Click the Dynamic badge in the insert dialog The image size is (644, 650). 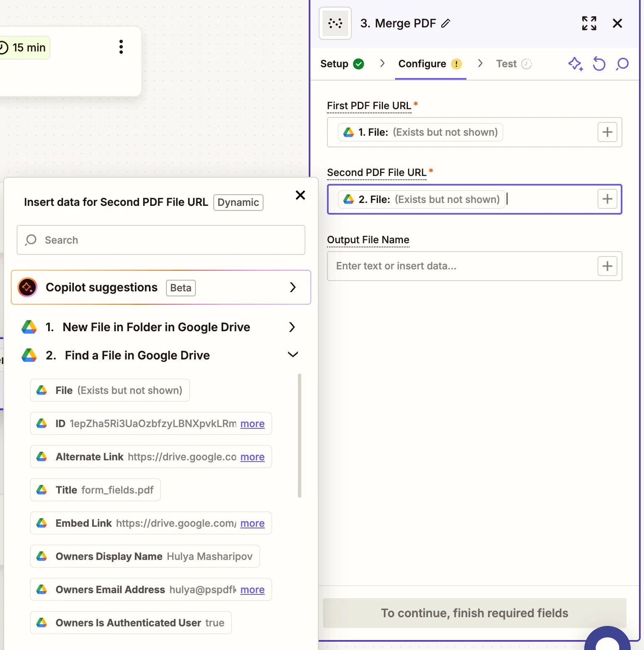[x=238, y=202]
